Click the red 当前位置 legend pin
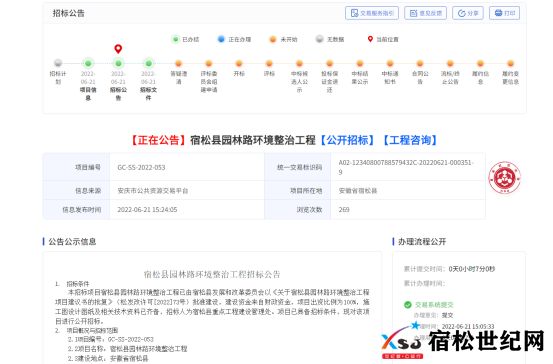 pyautogui.click(x=370, y=39)
